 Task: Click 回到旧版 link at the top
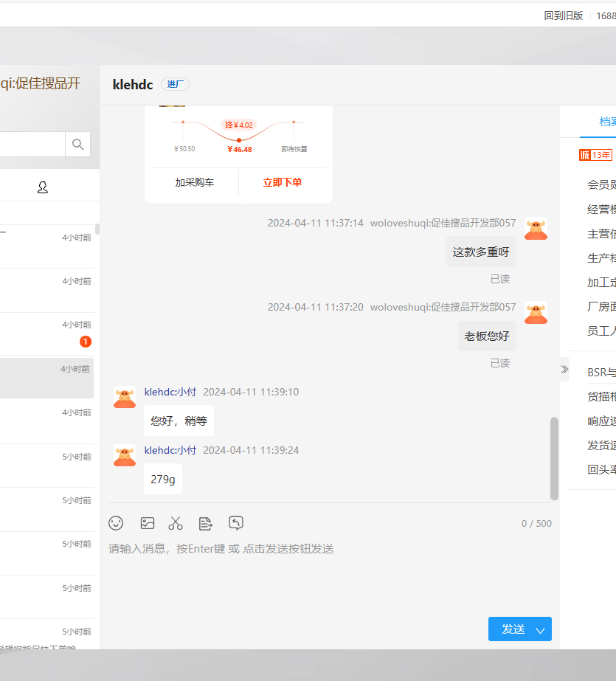(564, 15)
